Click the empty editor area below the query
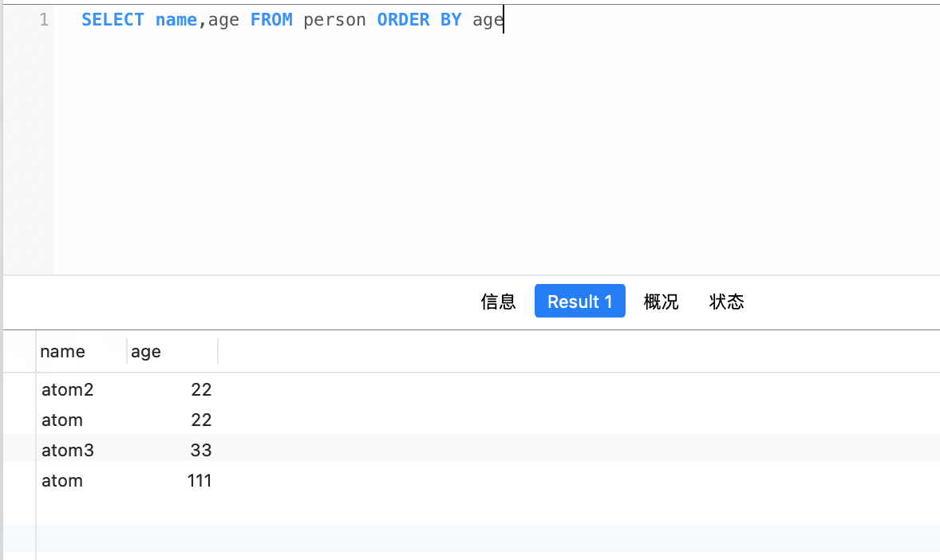 (x=399, y=144)
